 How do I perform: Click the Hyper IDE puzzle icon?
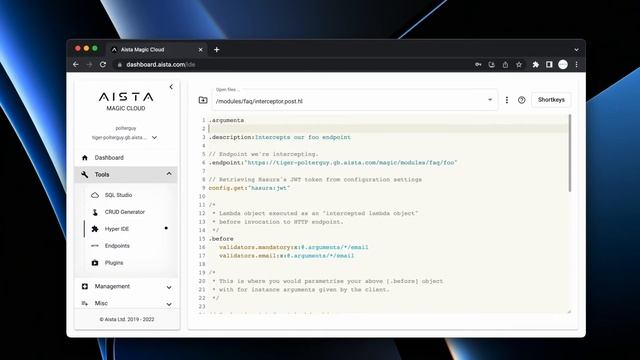(x=95, y=229)
